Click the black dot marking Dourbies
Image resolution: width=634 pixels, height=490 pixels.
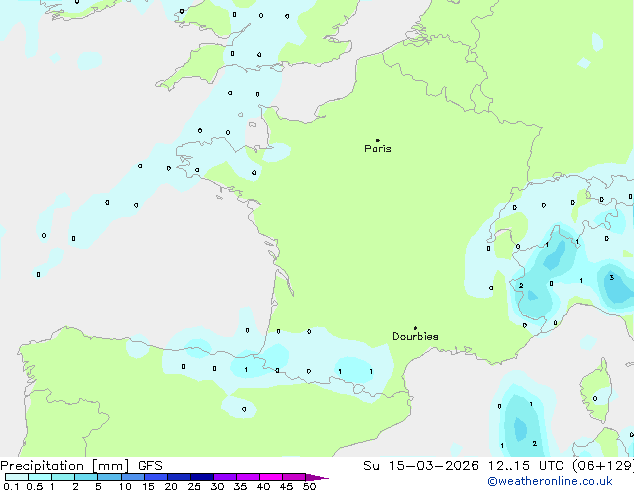coord(415,328)
